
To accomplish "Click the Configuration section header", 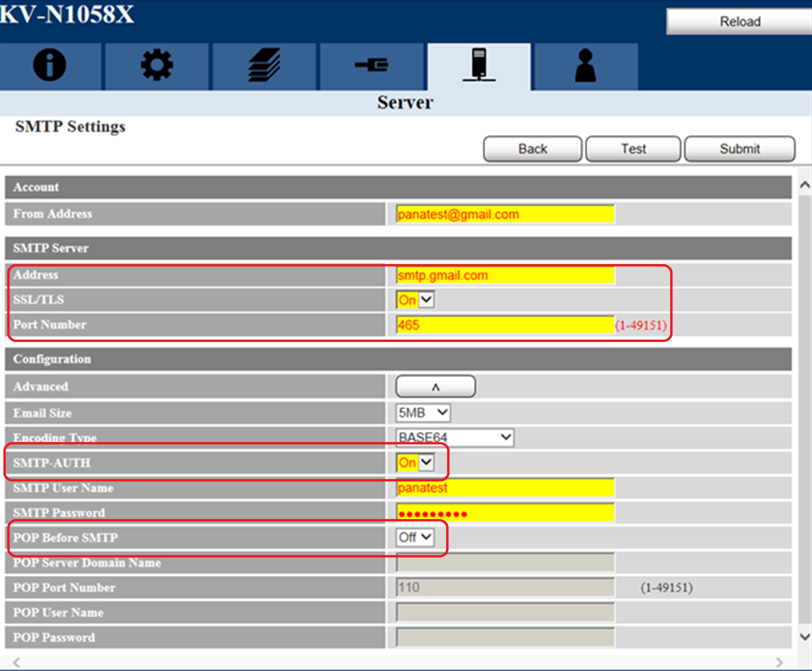I will (x=398, y=359).
